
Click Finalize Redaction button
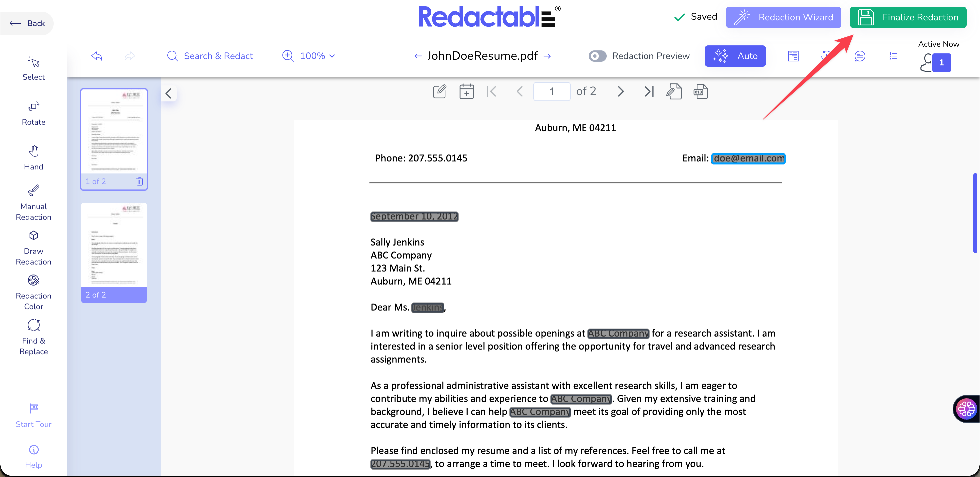coord(908,17)
